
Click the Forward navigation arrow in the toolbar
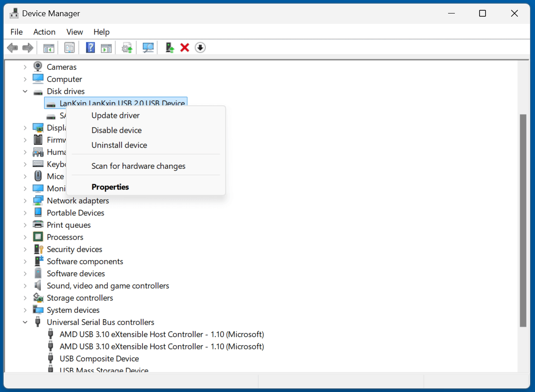point(27,47)
